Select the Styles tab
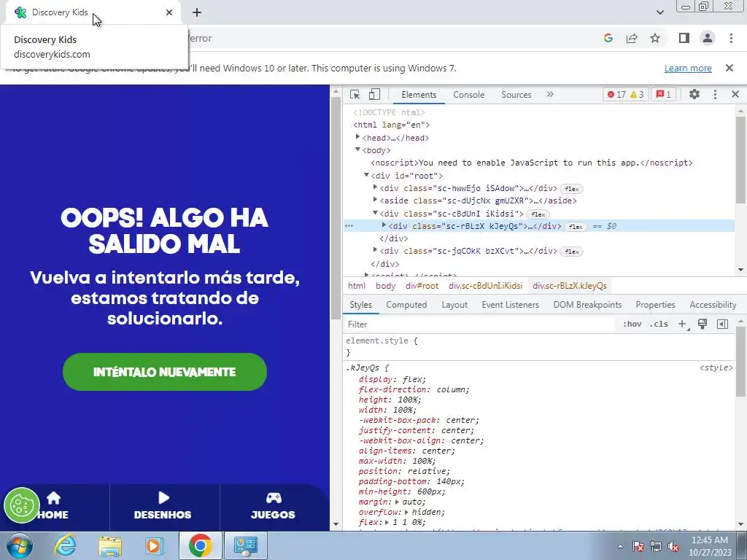The image size is (747, 560). [x=360, y=305]
